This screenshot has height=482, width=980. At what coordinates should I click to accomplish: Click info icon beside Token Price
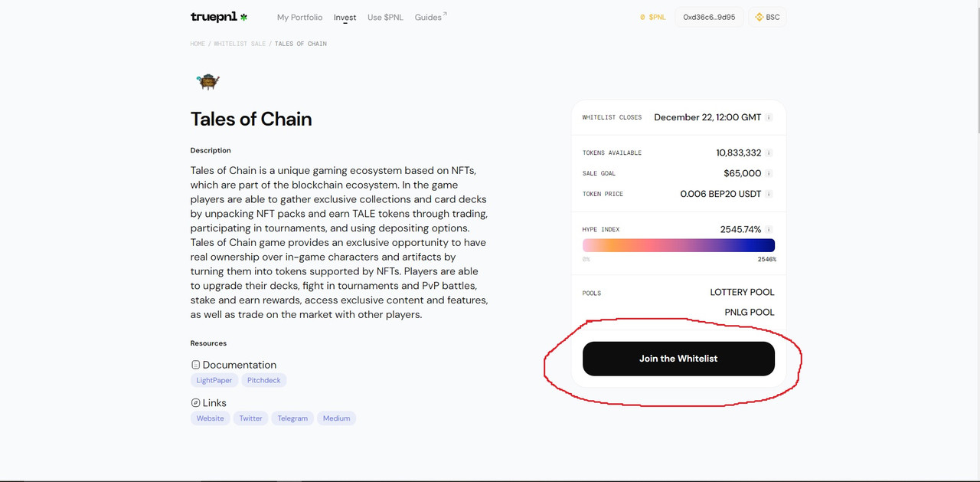[769, 194]
